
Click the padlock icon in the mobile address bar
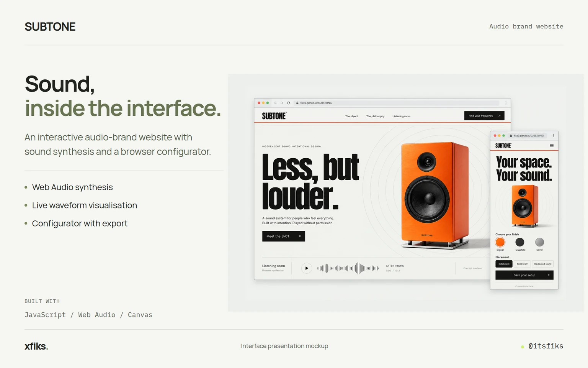[511, 136]
